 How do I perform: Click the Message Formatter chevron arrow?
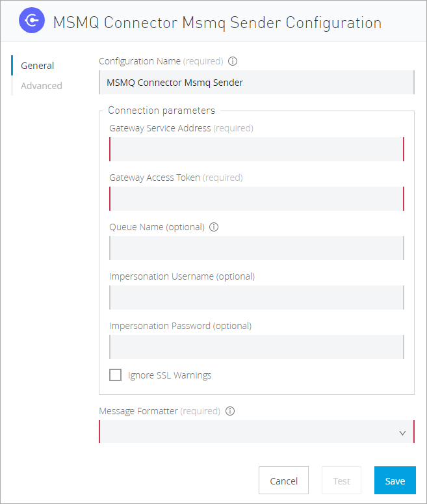[402, 432]
